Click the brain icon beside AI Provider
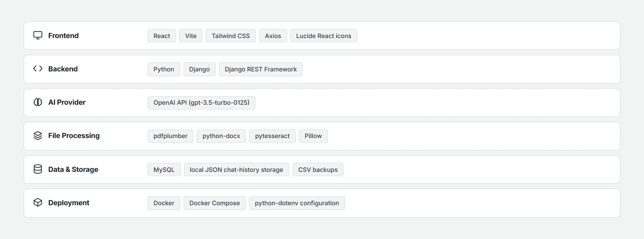This screenshot has height=239, width=644. click(38, 102)
